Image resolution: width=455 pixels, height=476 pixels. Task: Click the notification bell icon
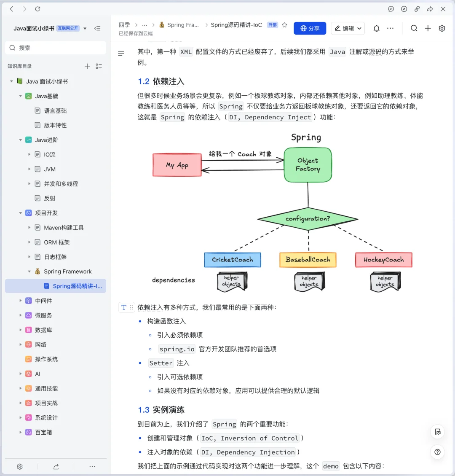376,28
